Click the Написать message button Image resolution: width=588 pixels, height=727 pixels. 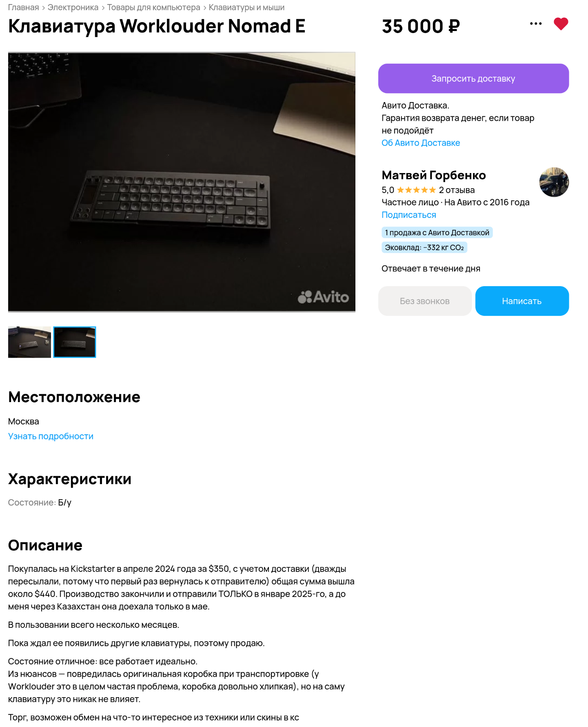(522, 301)
